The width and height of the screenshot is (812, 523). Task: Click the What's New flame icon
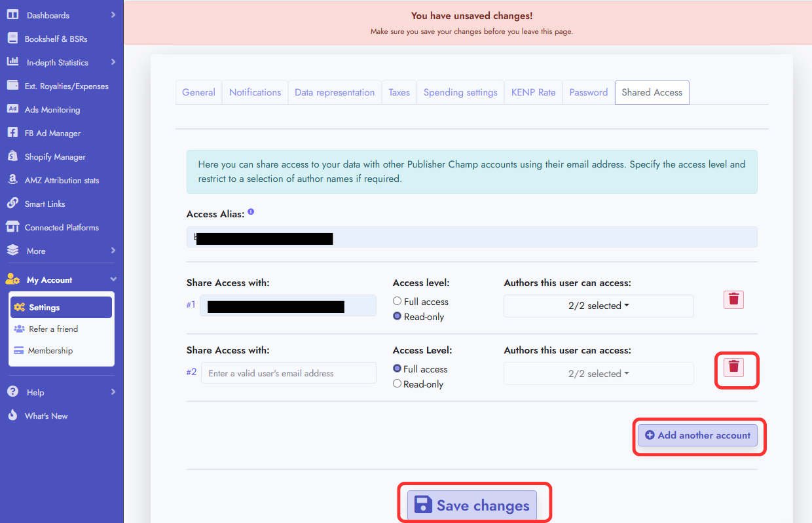[12, 415]
